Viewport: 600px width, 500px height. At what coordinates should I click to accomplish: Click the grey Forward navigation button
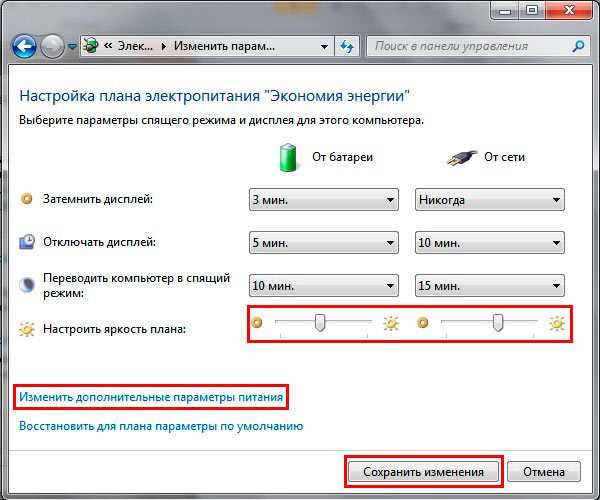[x=52, y=47]
